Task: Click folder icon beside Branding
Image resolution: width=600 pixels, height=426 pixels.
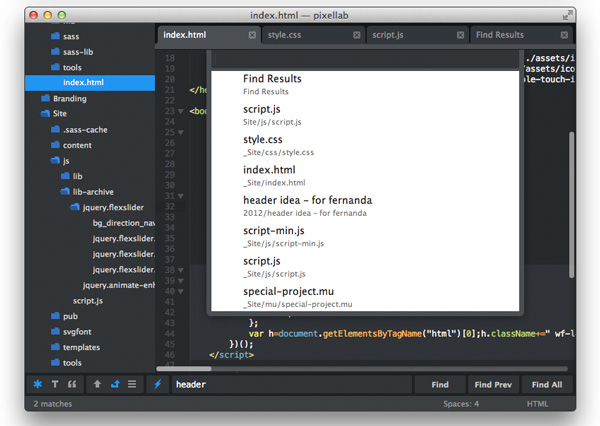Action: pyautogui.click(x=46, y=98)
